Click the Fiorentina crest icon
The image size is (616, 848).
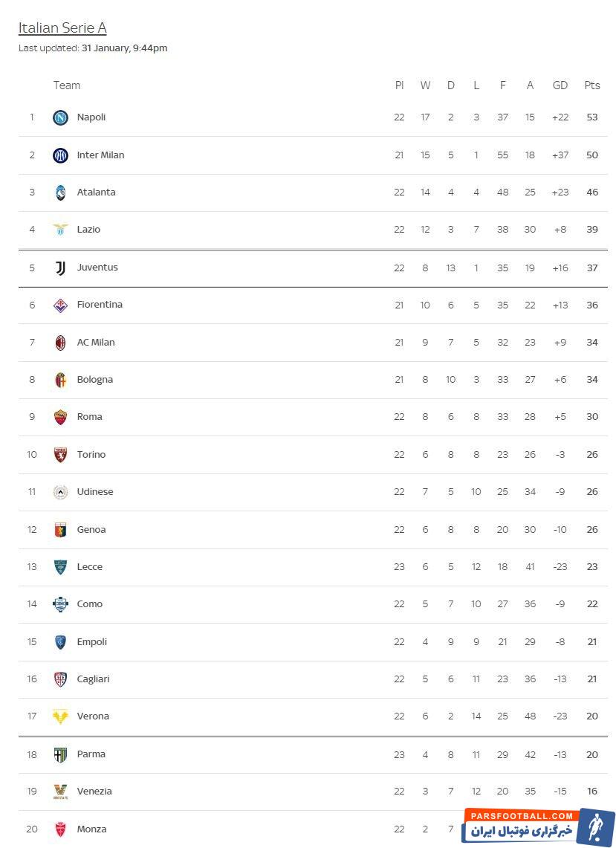[x=60, y=305]
